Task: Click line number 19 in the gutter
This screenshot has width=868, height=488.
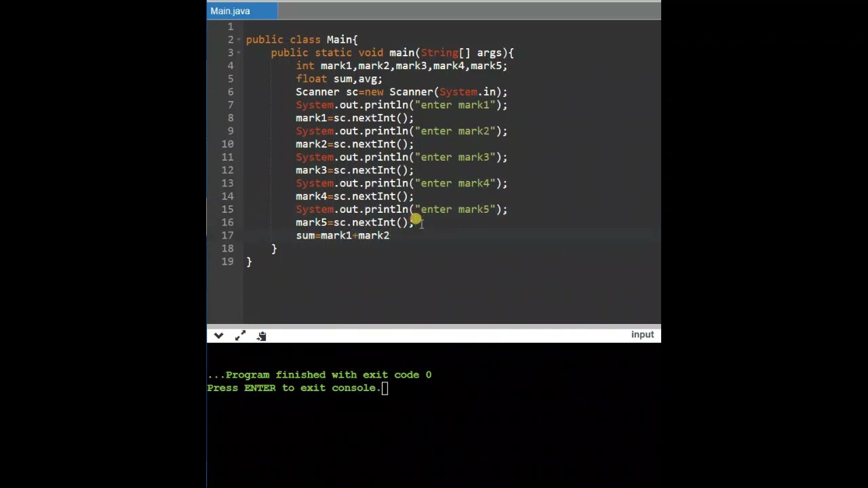Action: point(227,262)
